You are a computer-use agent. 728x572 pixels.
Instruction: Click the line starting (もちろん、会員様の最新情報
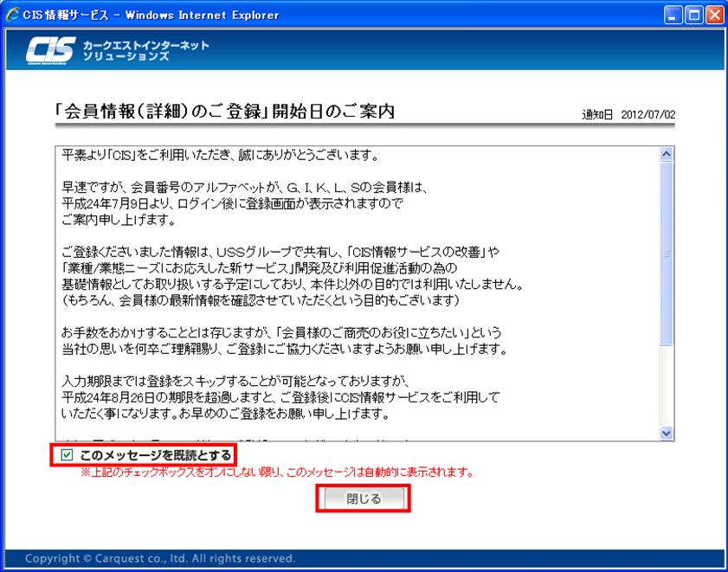point(261,300)
